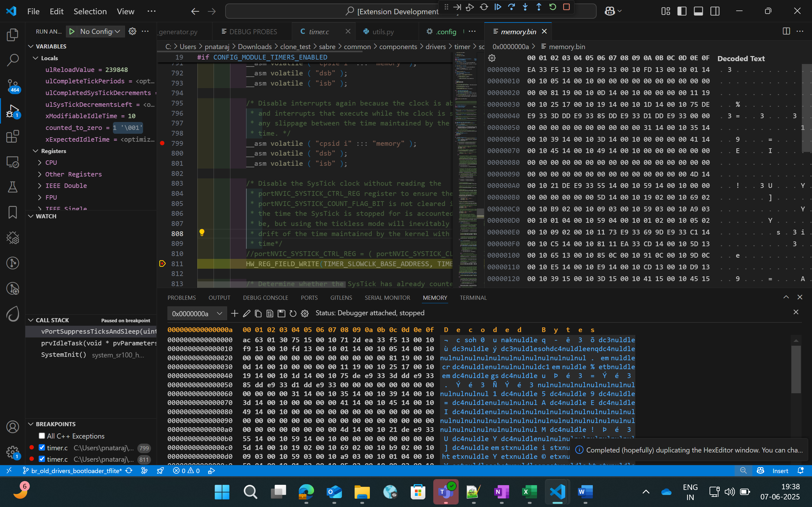Click the git branch name in status bar
812x507 pixels.
coord(76,471)
